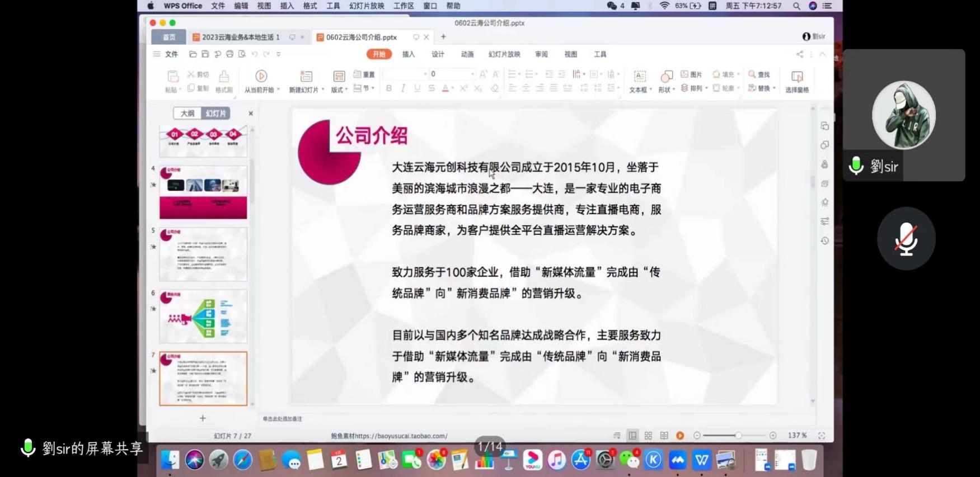The image size is (980, 477).
Task: Click the 选择窗格 selection pane icon
Action: 796,76
